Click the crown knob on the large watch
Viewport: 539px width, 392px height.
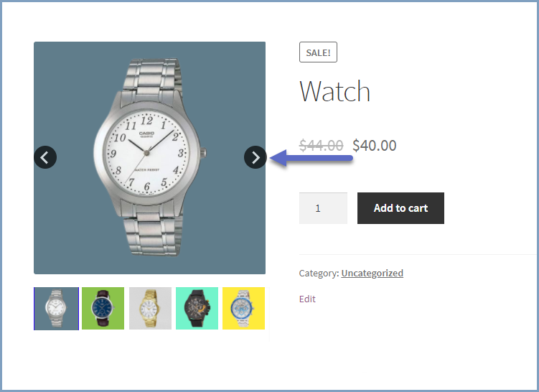203,153
